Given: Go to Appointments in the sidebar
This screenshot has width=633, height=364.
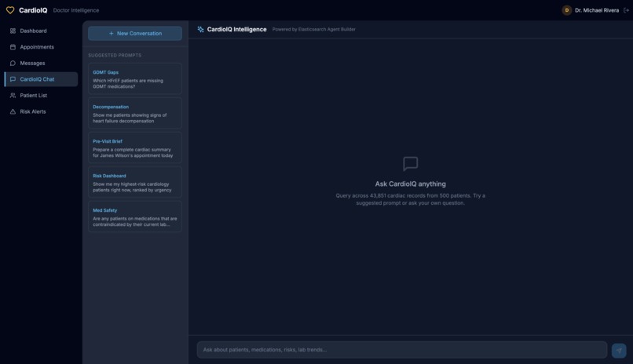Looking at the screenshot, I should pos(41,47).
